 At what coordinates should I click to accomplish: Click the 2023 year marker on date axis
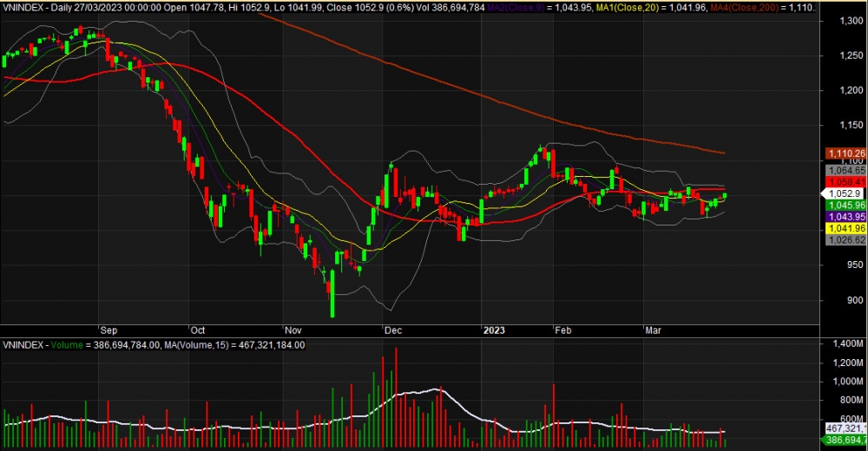tap(494, 330)
